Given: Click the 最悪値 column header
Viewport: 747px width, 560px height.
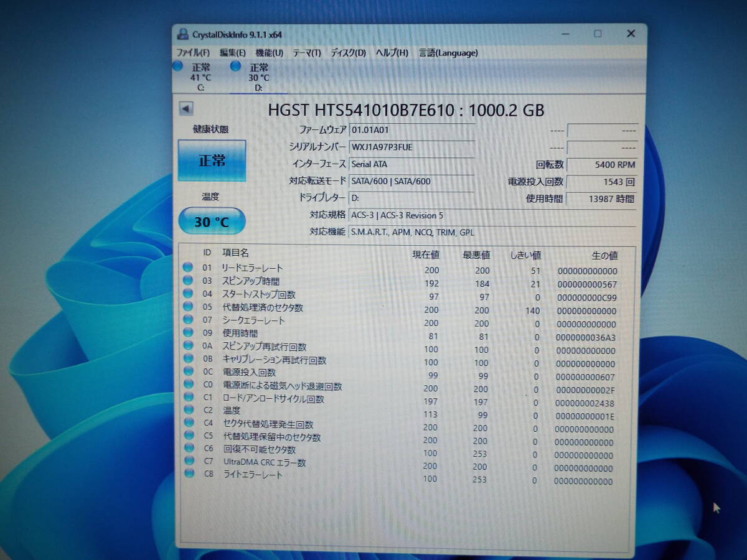Looking at the screenshot, I should point(476,255).
